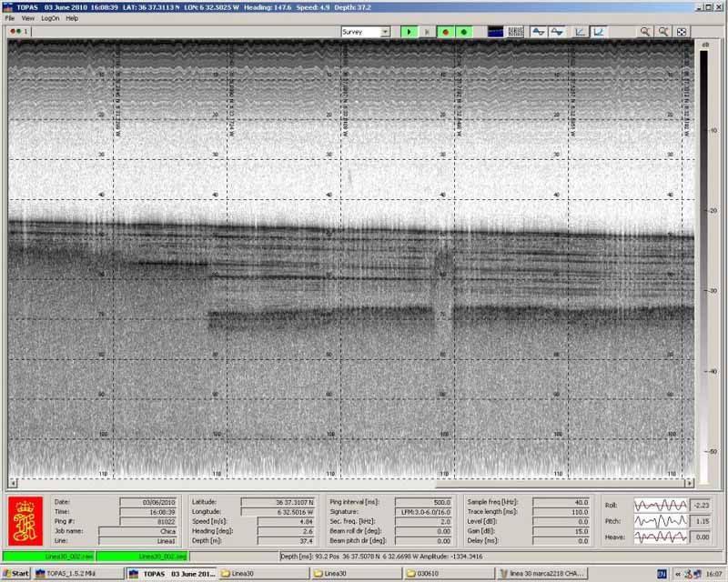Select the barcode-style trace display icon

[515, 31]
